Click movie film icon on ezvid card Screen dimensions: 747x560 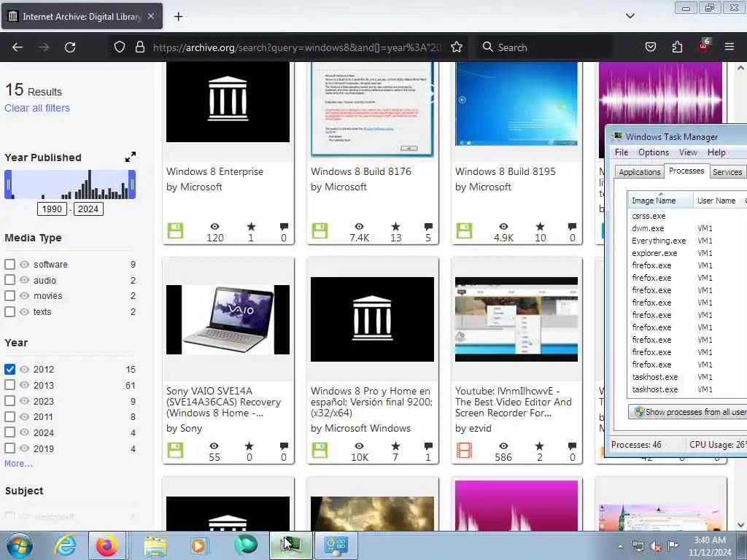(464, 451)
